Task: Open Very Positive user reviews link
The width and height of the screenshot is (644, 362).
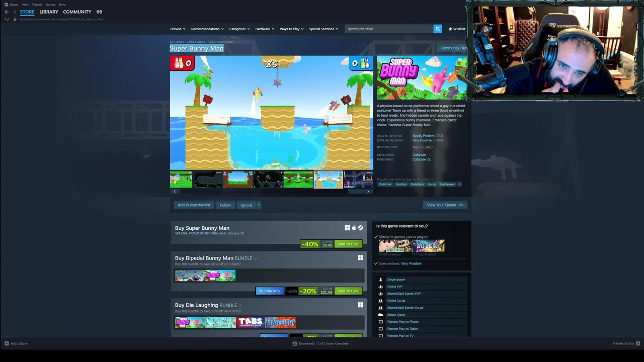Action: [x=411, y=263]
